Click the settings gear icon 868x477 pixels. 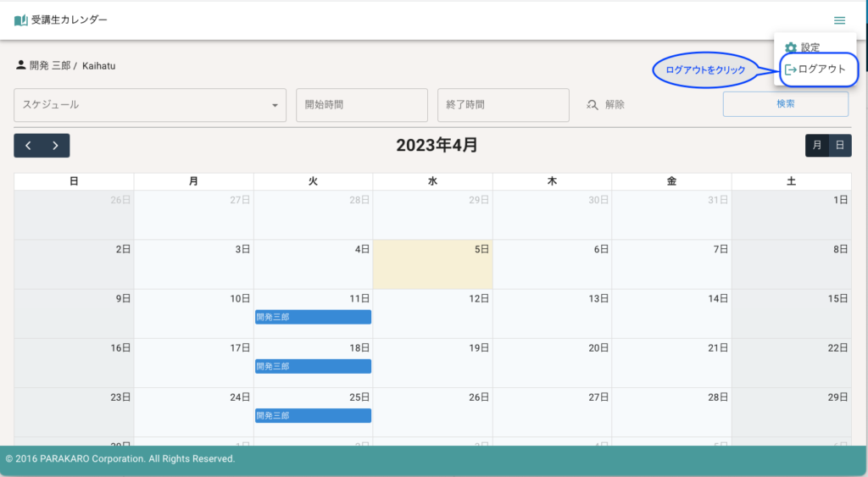pyautogui.click(x=791, y=48)
